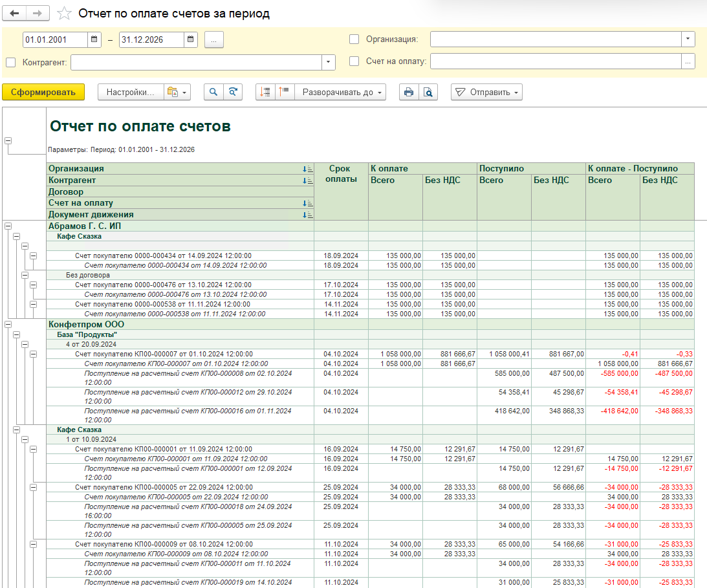The width and height of the screenshot is (707, 588).
Task: Open calendar for start date 01.01.2001
Action: 94,39
